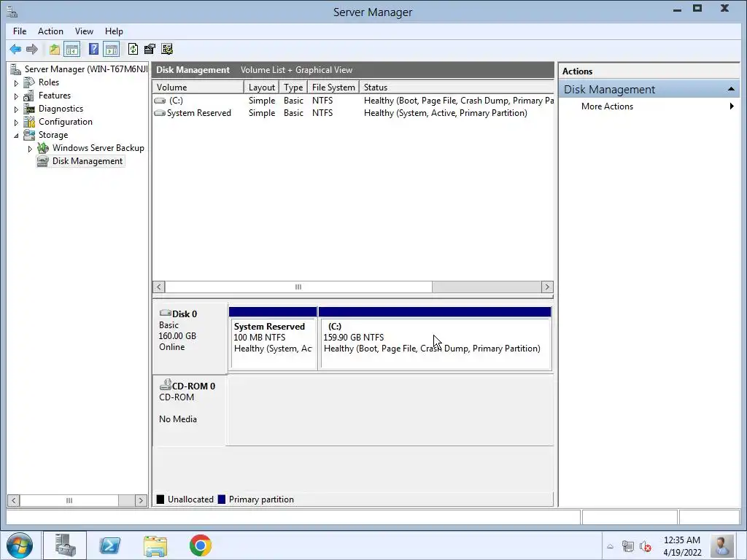The height and width of the screenshot is (560, 747).
Task: Select the Disk 0 label block
Action: point(190,338)
